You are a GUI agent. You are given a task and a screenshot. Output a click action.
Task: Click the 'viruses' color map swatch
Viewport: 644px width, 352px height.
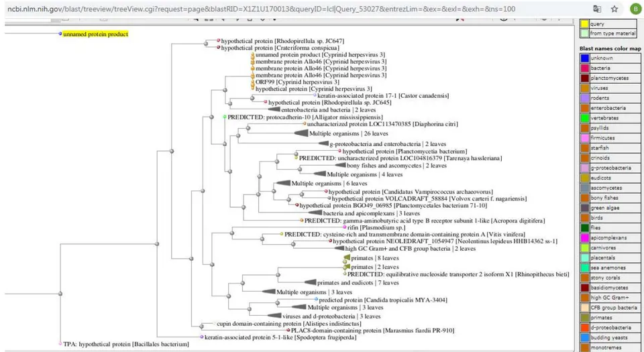pyautogui.click(x=585, y=88)
